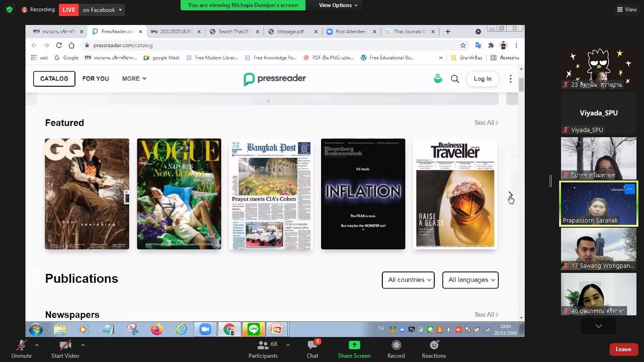Open the Vogue magazine cover
Image resolution: width=644 pixels, height=362 pixels.
pos(179,194)
